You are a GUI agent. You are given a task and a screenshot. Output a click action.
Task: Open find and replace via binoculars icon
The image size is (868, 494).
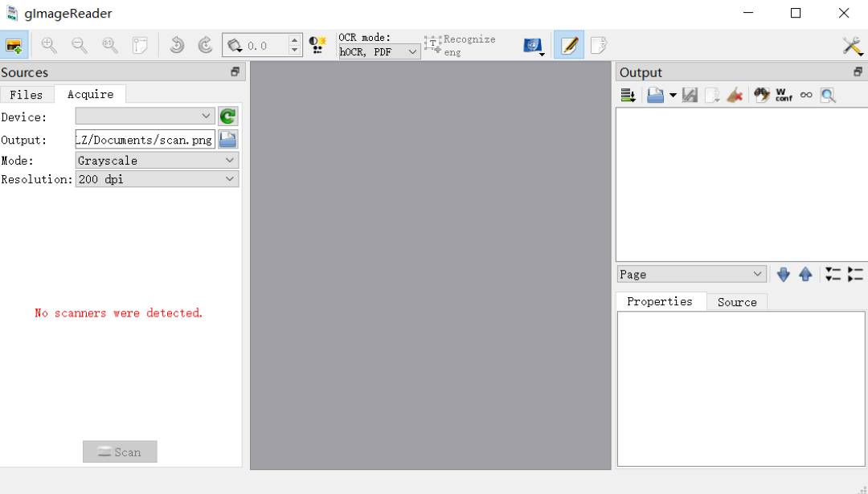[761, 94]
